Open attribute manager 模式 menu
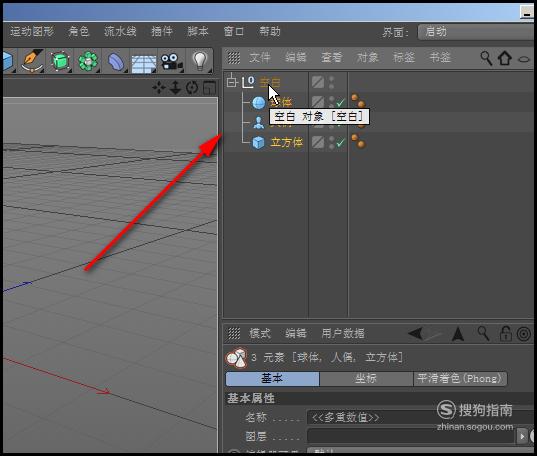The height and width of the screenshot is (456, 537). pos(260,333)
